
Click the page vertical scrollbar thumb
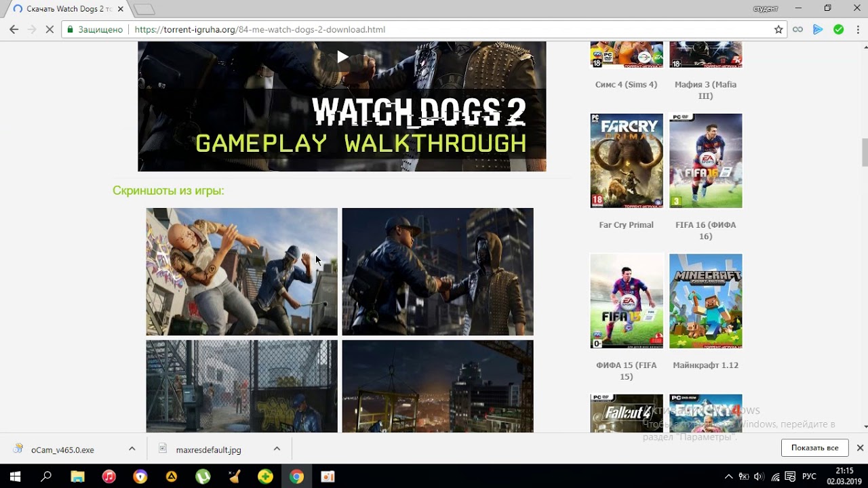click(864, 152)
